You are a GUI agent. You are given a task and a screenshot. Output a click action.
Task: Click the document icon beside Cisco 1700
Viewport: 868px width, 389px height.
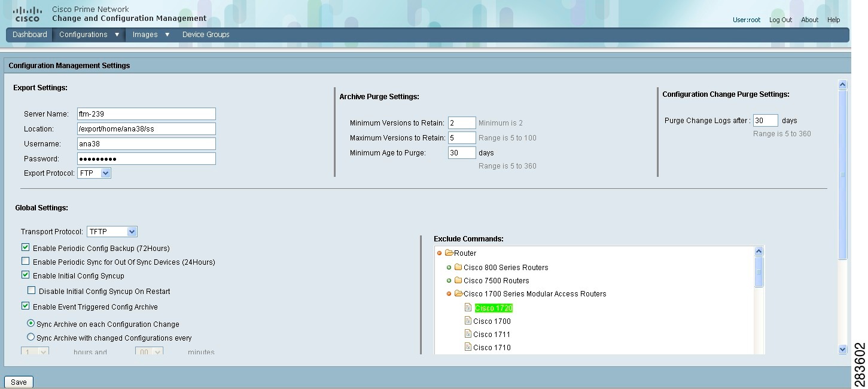click(468, 320)
